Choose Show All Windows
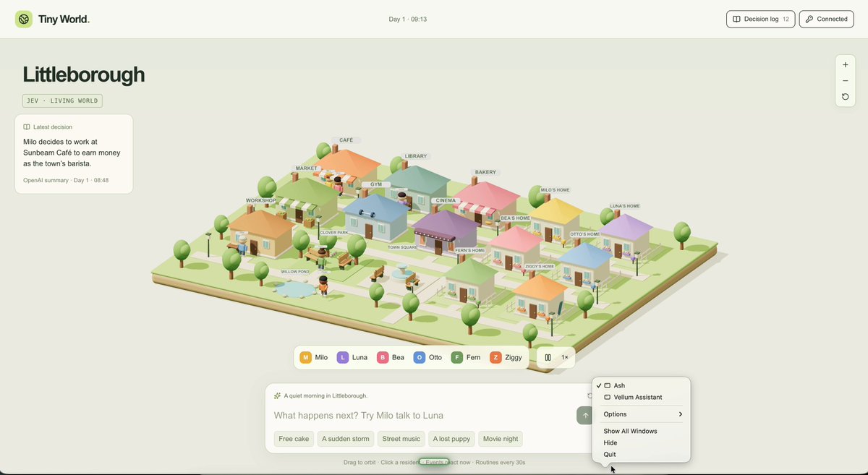Screen dimensions: 868x475 point(642,431)
